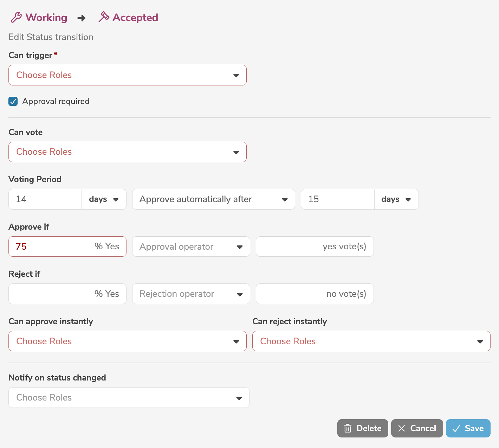499x448 pixels.
Task: Click the X icon in the Cancel button
Action: 401,428
